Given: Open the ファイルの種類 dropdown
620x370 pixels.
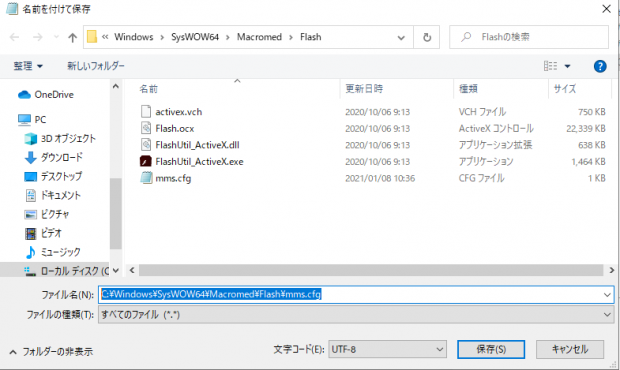Looking at the screenshot, I should coord(356,315).
